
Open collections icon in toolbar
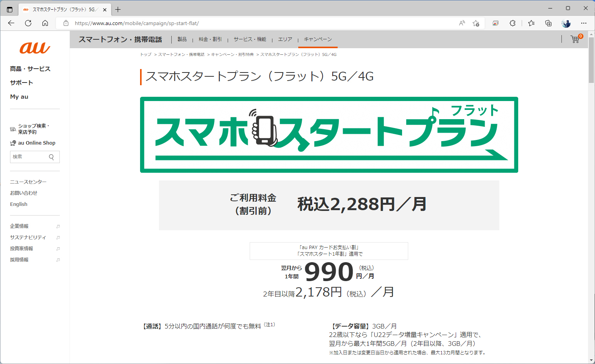[x=548, y=23]
